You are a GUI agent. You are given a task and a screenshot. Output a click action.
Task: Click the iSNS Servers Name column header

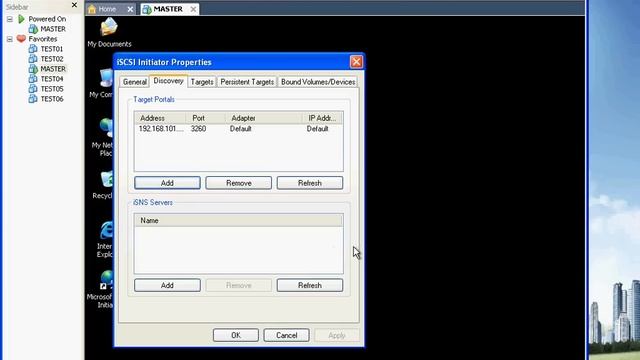click(x=238, y=220)
